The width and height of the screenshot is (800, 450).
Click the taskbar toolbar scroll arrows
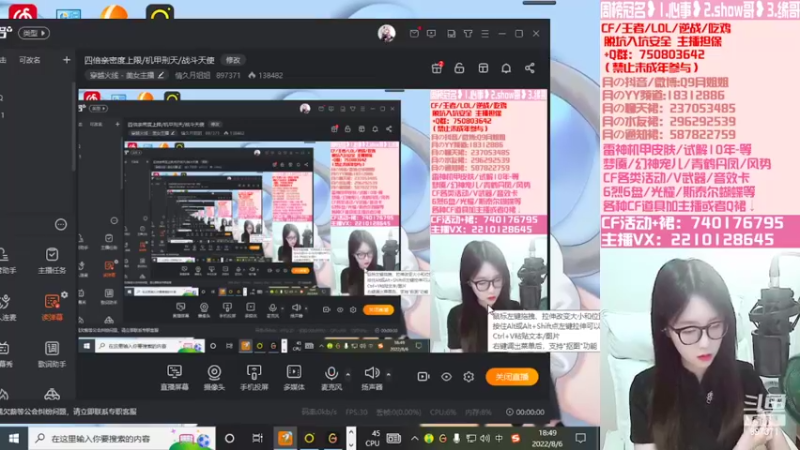(351, 438)
